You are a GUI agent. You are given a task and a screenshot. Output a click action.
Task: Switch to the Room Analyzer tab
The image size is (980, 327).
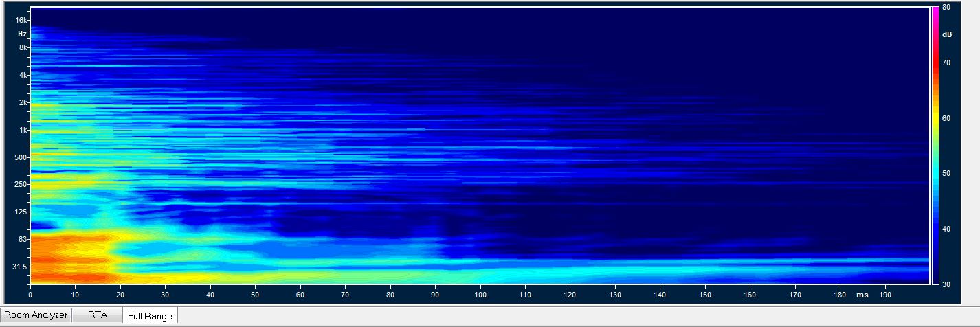pos(36,315)
